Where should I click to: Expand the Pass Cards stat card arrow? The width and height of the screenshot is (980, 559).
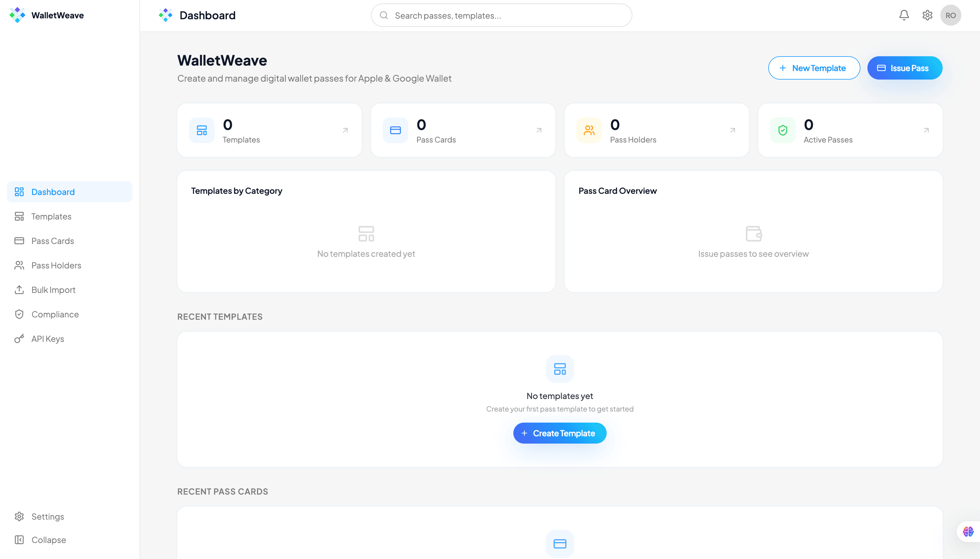pos(539,130)
